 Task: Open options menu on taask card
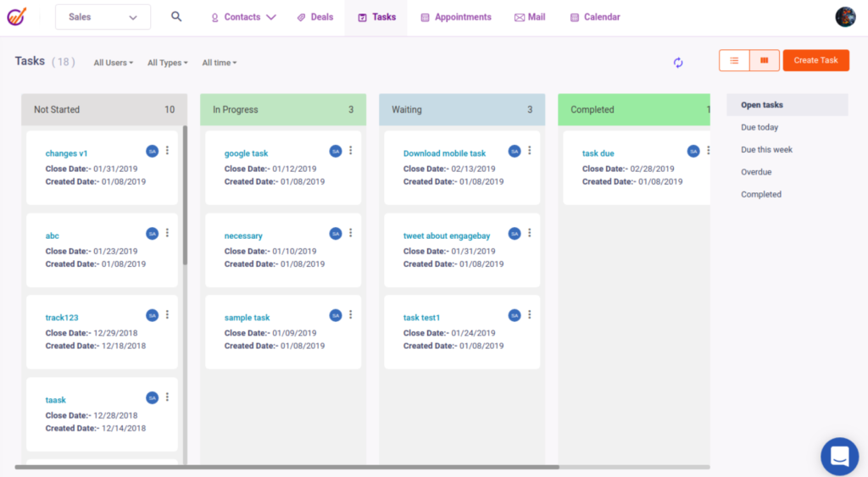[x=167, y=397]
